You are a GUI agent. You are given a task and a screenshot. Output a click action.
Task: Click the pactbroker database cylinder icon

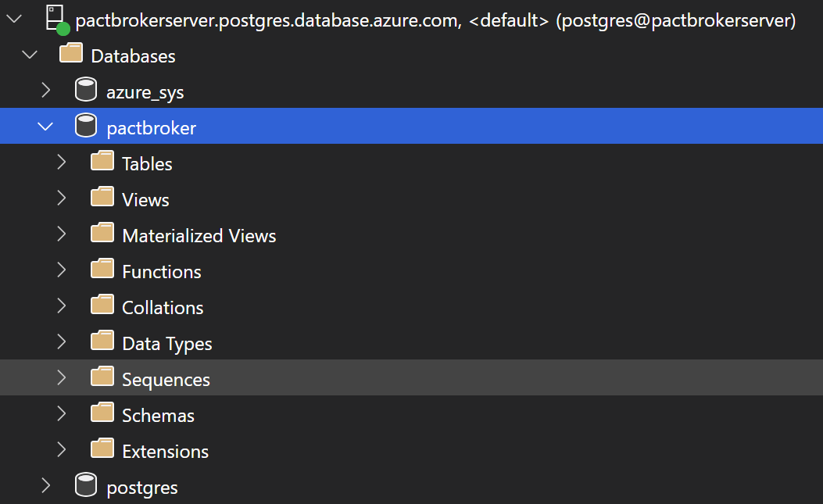pyautogui.click(x=85, y=126)
